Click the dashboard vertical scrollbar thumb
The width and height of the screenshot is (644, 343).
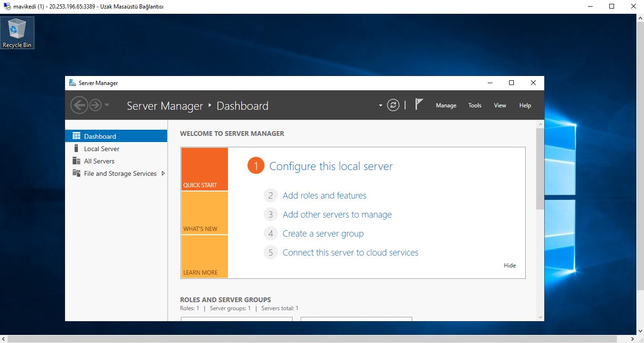[x=540, y=169]
